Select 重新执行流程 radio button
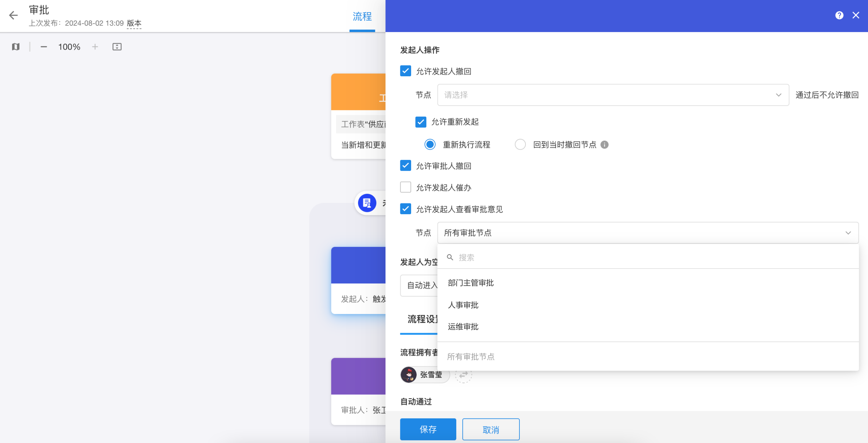 (430, 144)
